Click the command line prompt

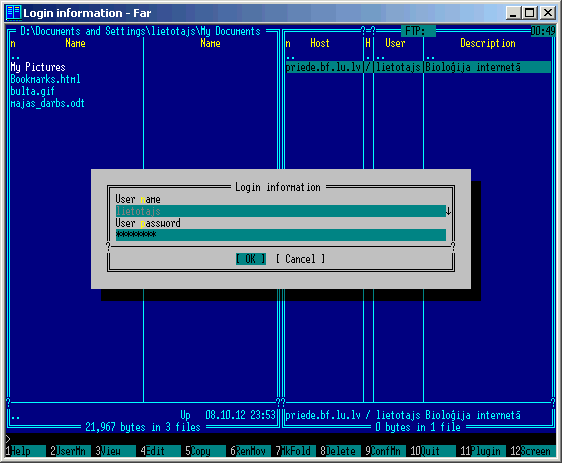pyautogui.click(x=281, y=439)
